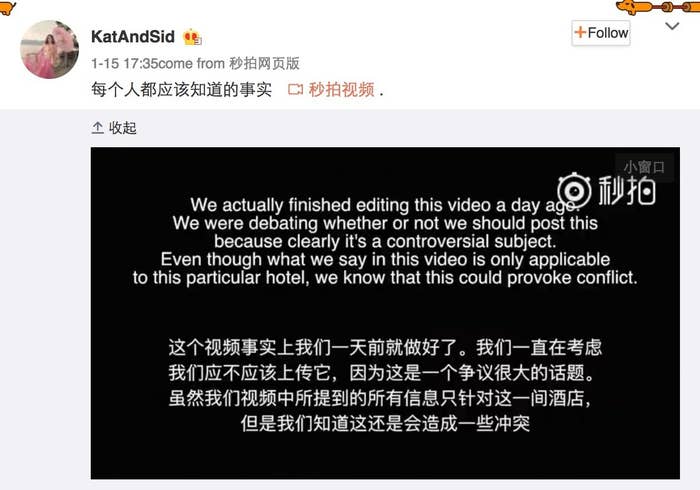Open the post options chevron menu
The width and height of the screenshot is (700, 490).
click(672, 26)
